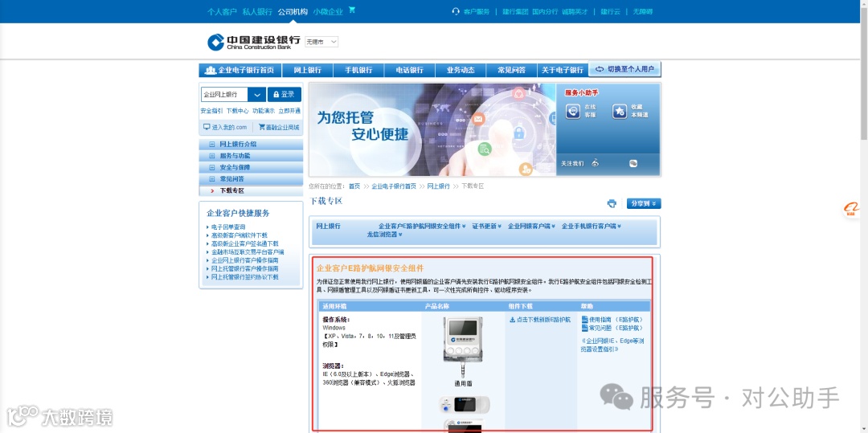Open the Weibo follow icon

(x=596, y=163)
